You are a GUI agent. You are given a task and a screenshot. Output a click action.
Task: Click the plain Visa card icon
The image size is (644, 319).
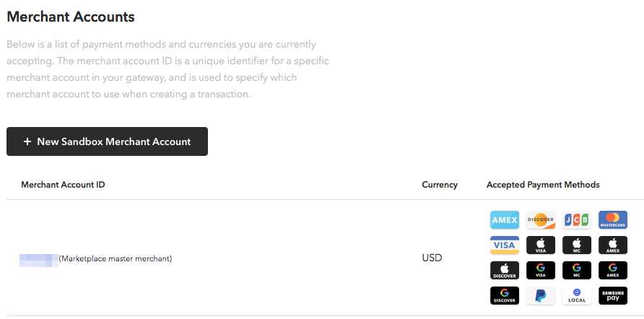click(504, 245)
